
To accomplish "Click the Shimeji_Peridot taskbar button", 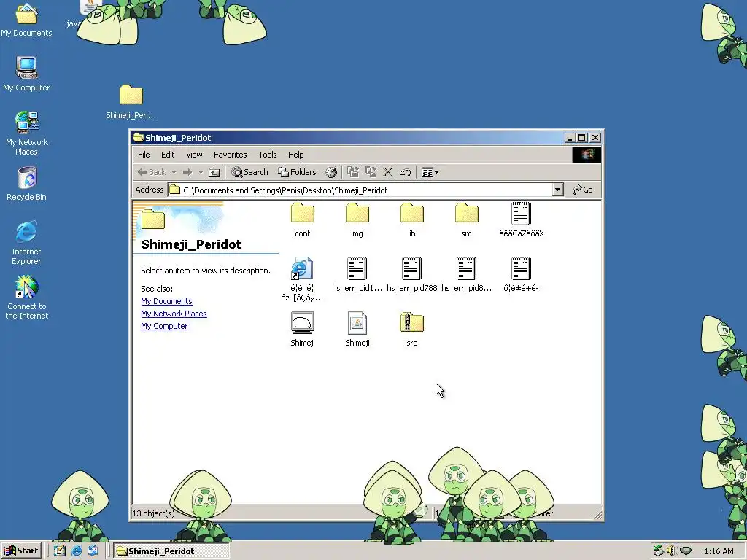I will pyautogui.click(x=171, y=551).
